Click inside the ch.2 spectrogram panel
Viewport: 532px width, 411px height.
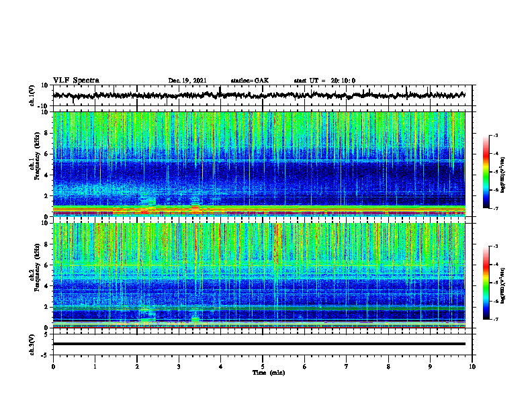(x=259, y=275)
